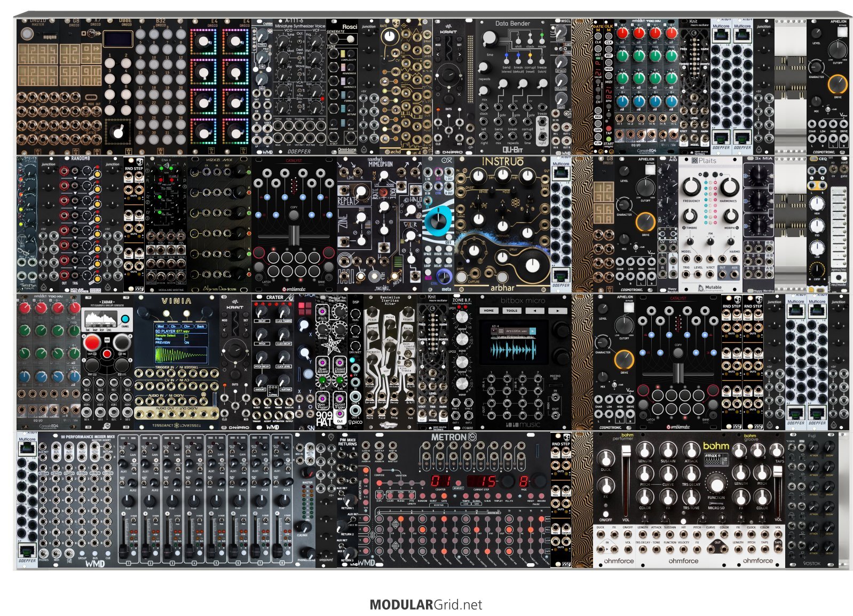Image resolution: width=853 pixels, height=616 pixels.
Task: Click the TRS DECAY knob on bohm
Action: (x=691, y=474)
